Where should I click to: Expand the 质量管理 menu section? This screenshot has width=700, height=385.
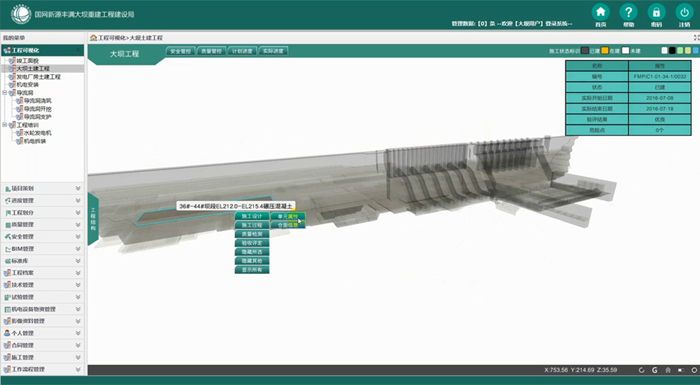42,225
